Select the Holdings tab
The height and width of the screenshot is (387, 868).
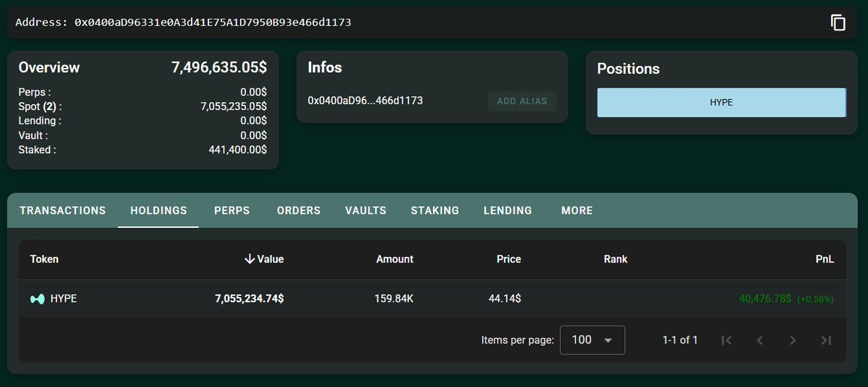pyautogui.click(x=158, y=210)
